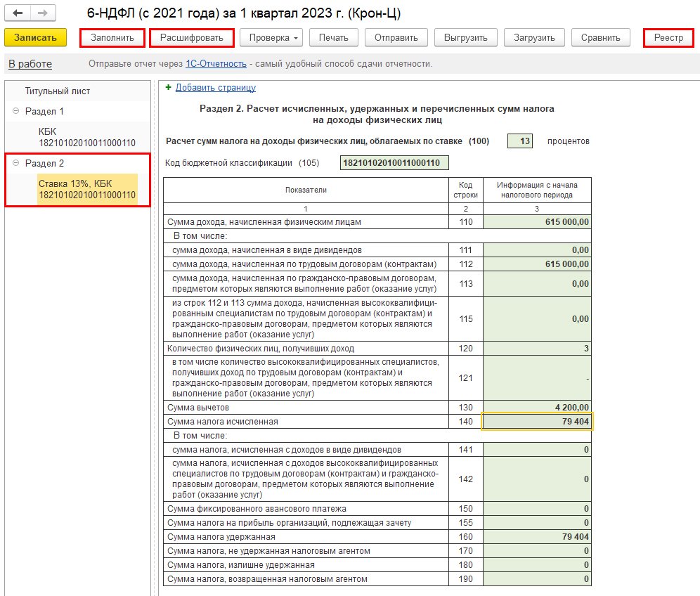Click the green plus add page icon
700x596 pixels.
[167, 88]
